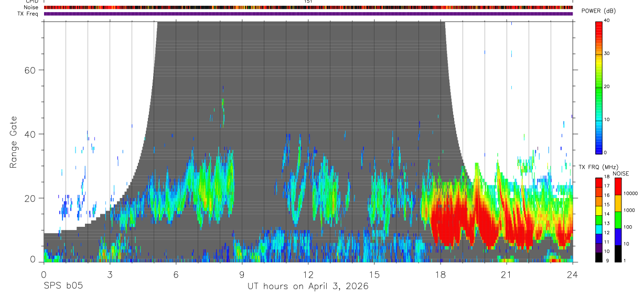The width and height of the screenshot is (644, 297).
Task: Pick the green 100-1000 noise swatch
Action: [617, 220]
